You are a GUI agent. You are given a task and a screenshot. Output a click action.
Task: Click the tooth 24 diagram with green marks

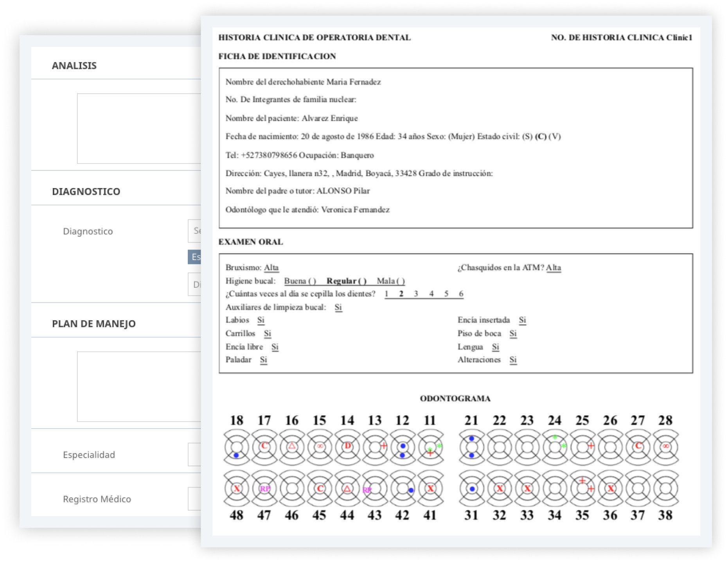555,447
